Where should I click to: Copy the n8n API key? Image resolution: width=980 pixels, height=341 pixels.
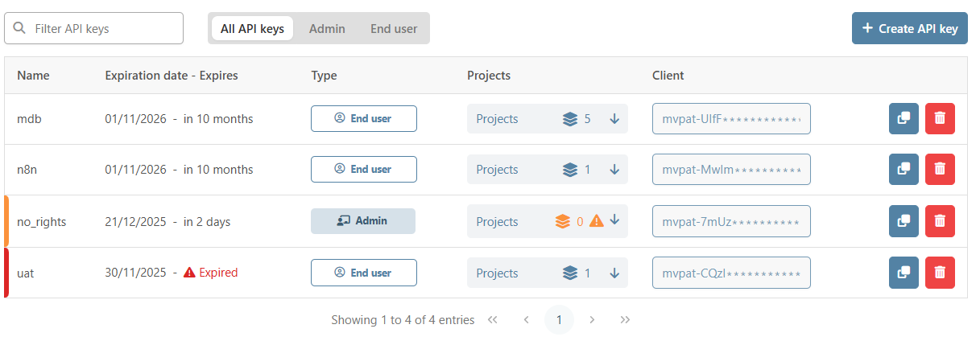pyautogui.click(x=904, y=170)
